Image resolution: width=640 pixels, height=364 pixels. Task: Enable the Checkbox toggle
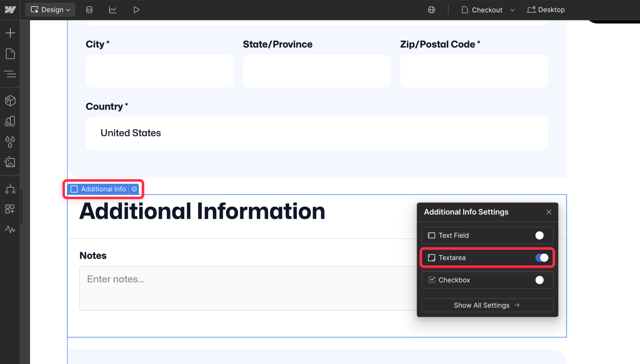pyautogui.click(x=539, y=280)
